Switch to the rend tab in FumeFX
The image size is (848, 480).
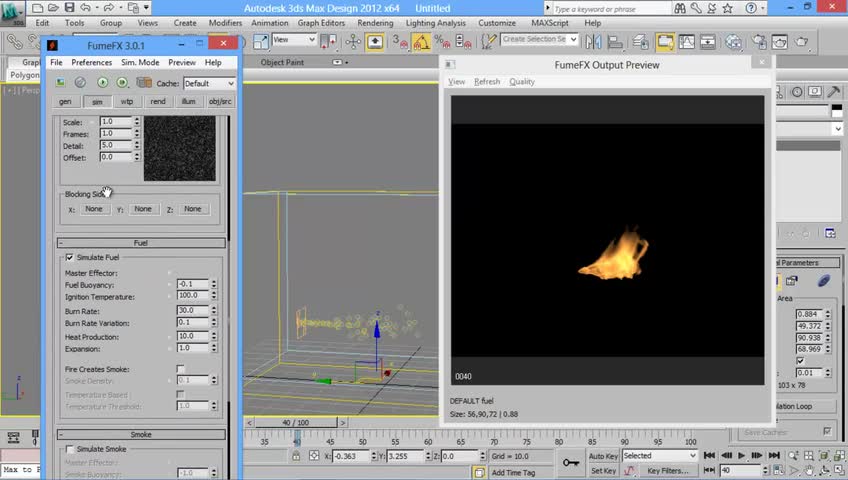pyautogui.click(x=158, y=101)
